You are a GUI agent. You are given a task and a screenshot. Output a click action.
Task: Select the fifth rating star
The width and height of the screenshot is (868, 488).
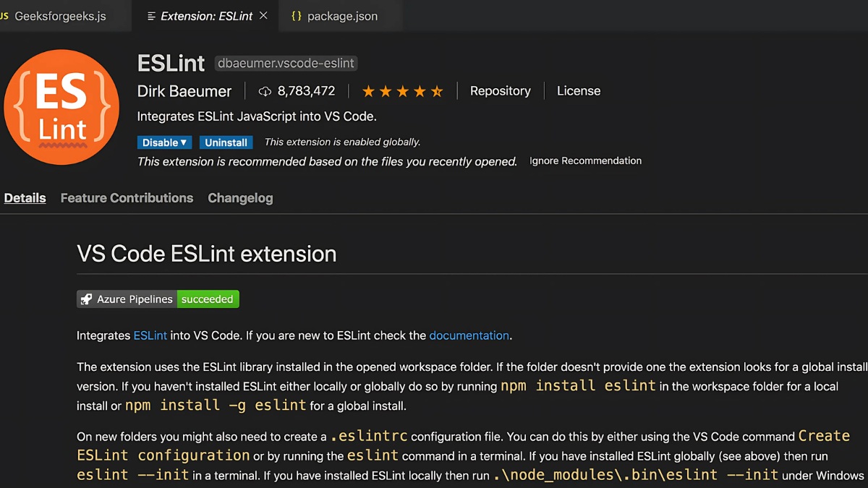(x=437, y=90)
